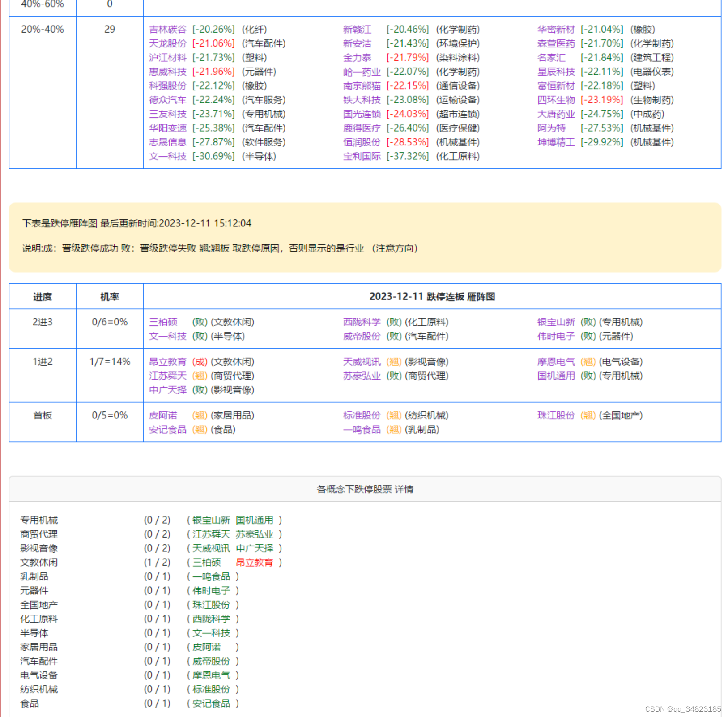This screenshot has height=717, width=728.
Task: Open 摩恩电气 in the 1进2 row
Action: (556, 362)
